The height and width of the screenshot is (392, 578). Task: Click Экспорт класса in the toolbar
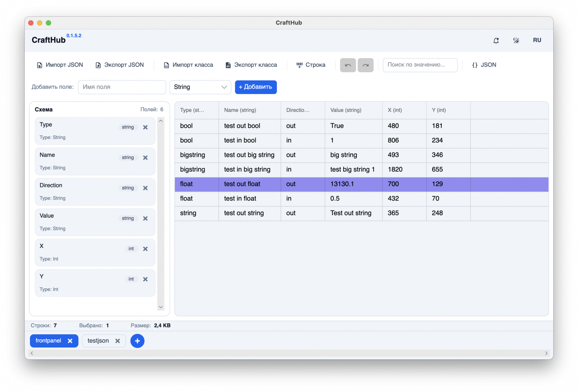pyautogui.click(x=251, y=65)
